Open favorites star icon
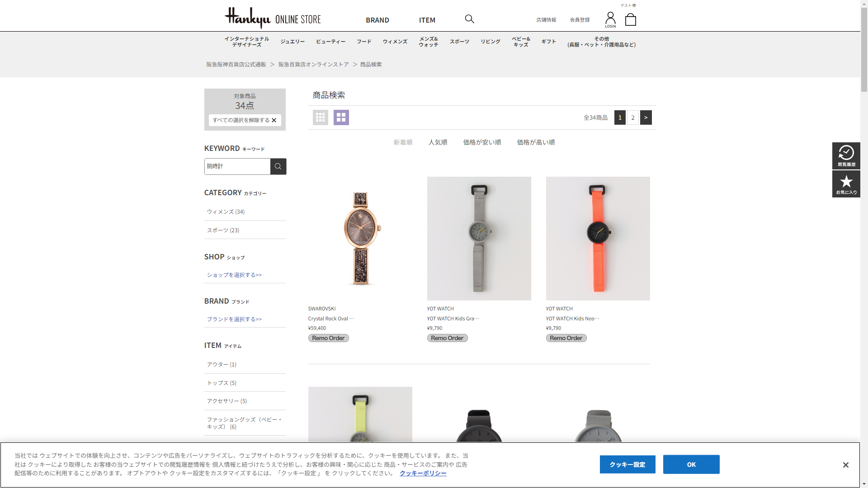The height and width of the screenshot is (488, 868). [x=846, y=184]
